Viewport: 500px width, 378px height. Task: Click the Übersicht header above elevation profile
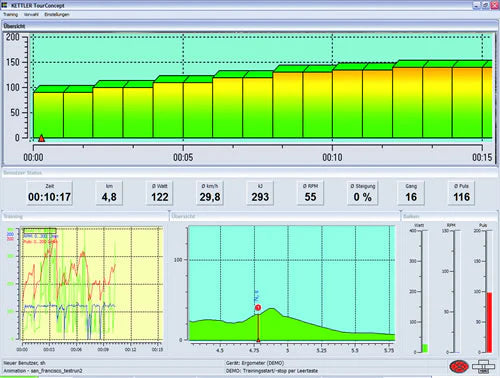(285, 216)
